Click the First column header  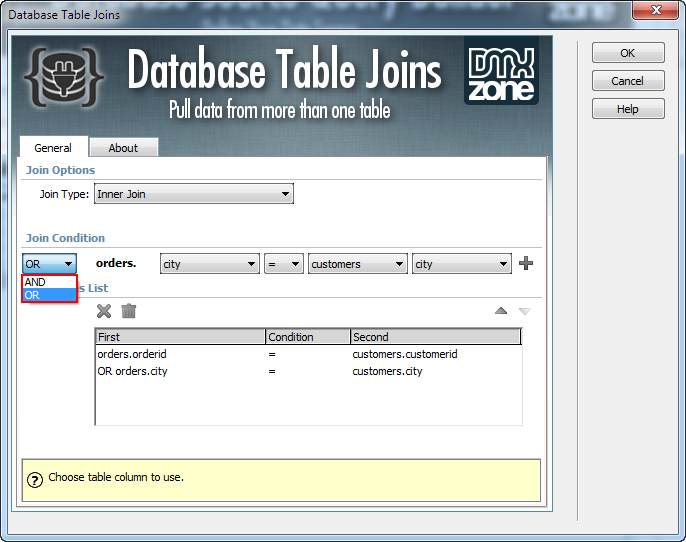pos(180,337)
